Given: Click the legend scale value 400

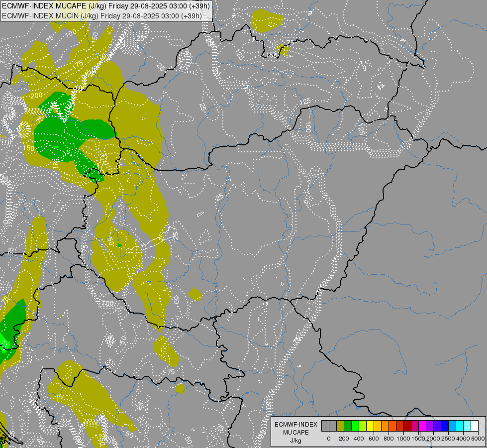Looking at the screenshot, I should (x=359, y=439).
